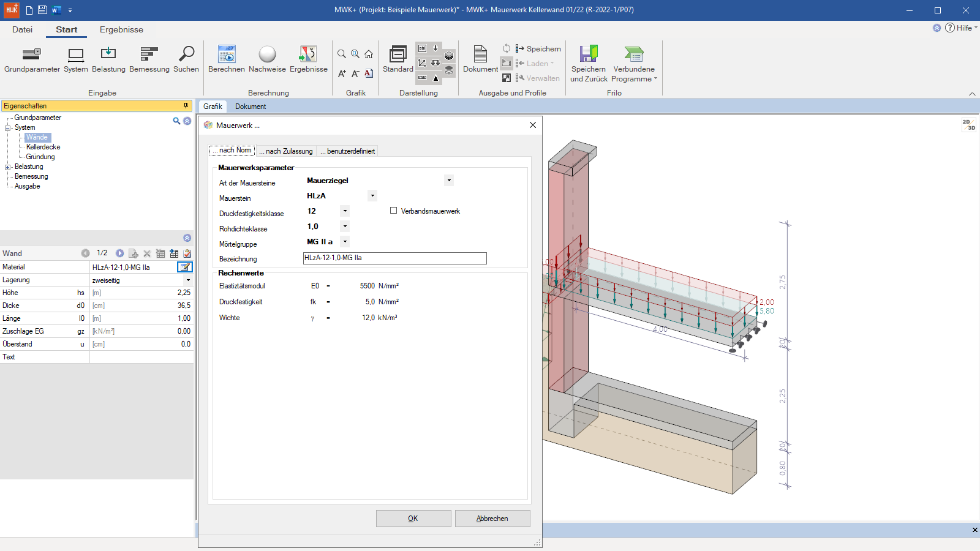Screen dimensions: 980x551
Task: Open the Hilfe menu
Action: coord(961,28)
